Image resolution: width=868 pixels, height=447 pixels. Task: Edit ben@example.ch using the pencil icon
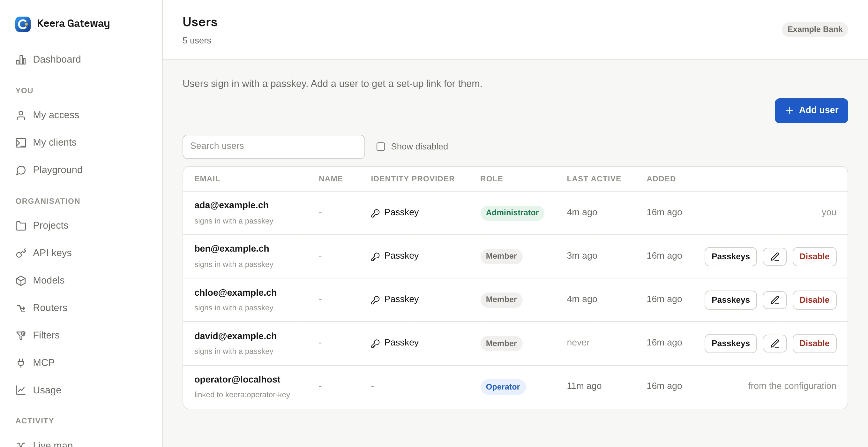click(775, 256)
